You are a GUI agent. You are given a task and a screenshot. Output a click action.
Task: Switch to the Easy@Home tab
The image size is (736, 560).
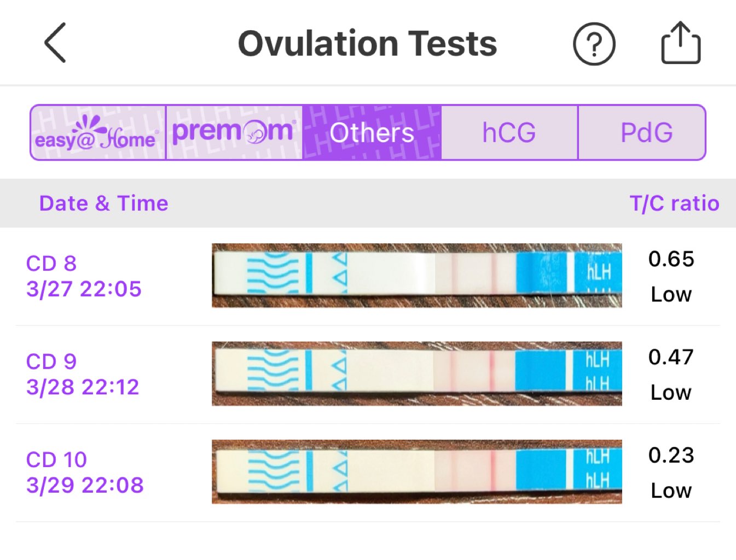(x=98, y=132)
